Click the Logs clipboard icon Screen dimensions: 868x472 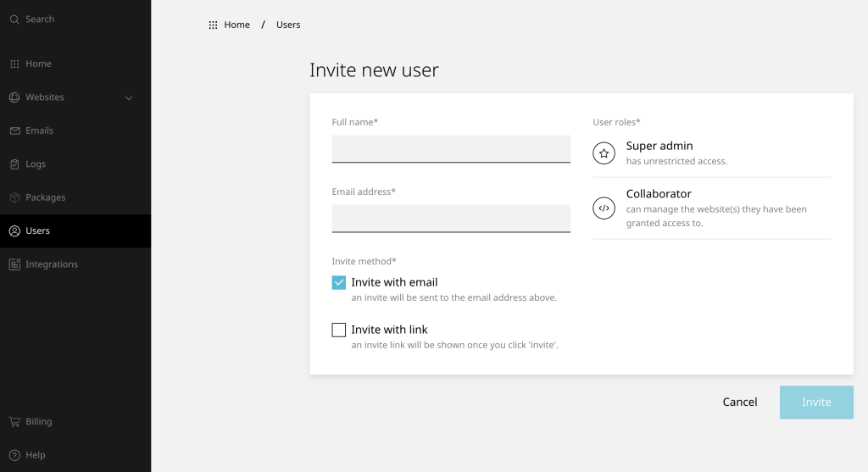click(14, 164)
